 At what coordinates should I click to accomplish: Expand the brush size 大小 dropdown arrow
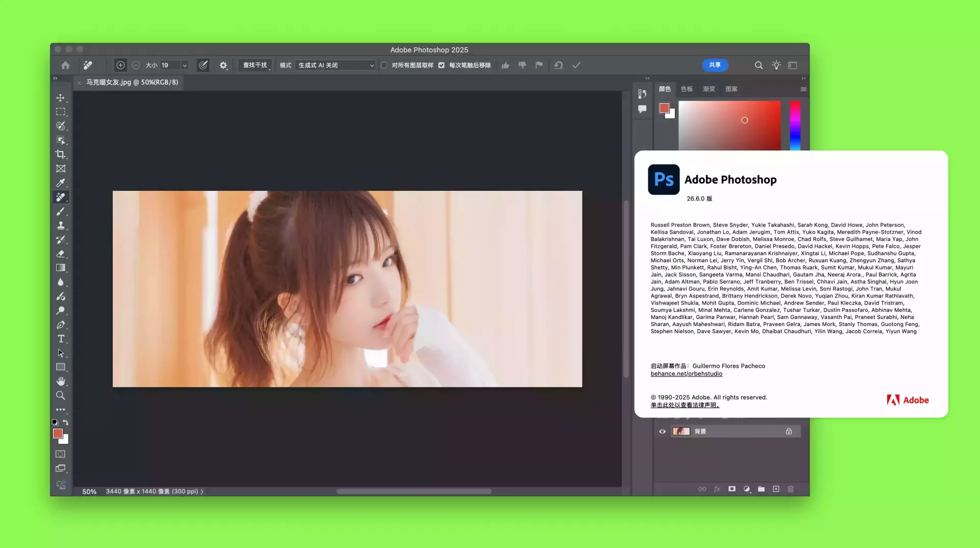[x=185, y=65]
